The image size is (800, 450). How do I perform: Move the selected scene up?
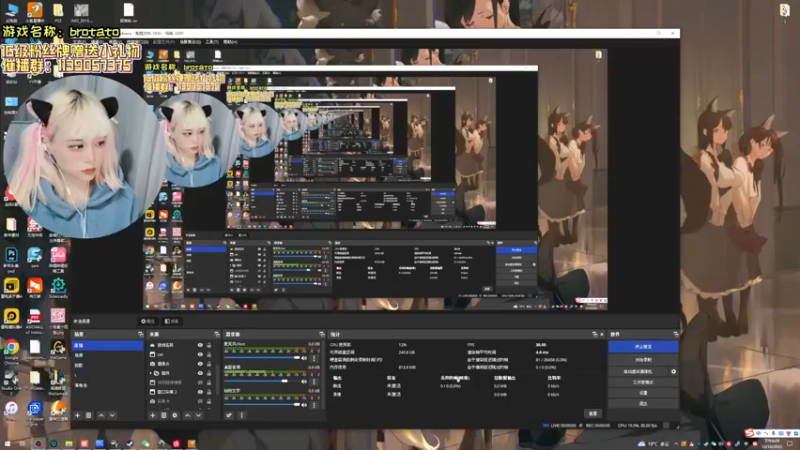tap(101, 415)
